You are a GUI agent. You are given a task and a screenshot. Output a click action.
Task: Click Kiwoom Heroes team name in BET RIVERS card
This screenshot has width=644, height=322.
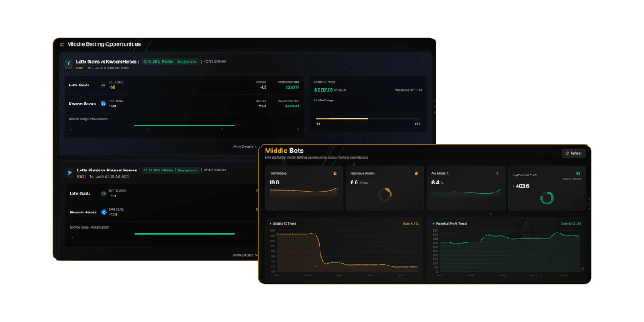point(84,213)
